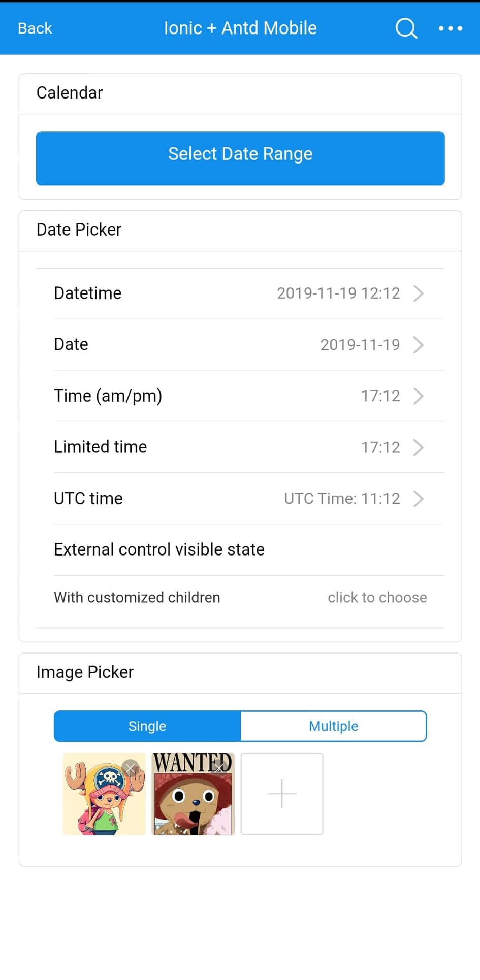Add a new image with plus box
Image resolution: width=480 pixels, height=980 pixels.
[282, 794]
